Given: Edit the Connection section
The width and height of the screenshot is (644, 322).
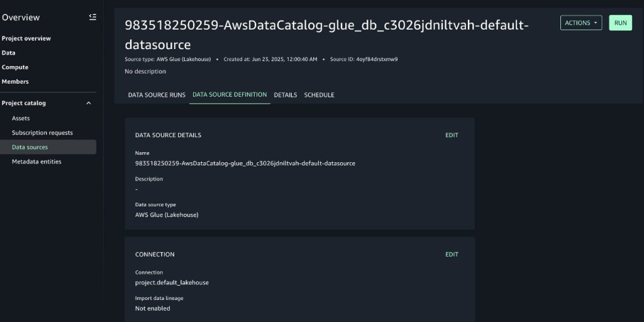Looking at the screenshot, I should pyautogui.click(x=452, y=254).
